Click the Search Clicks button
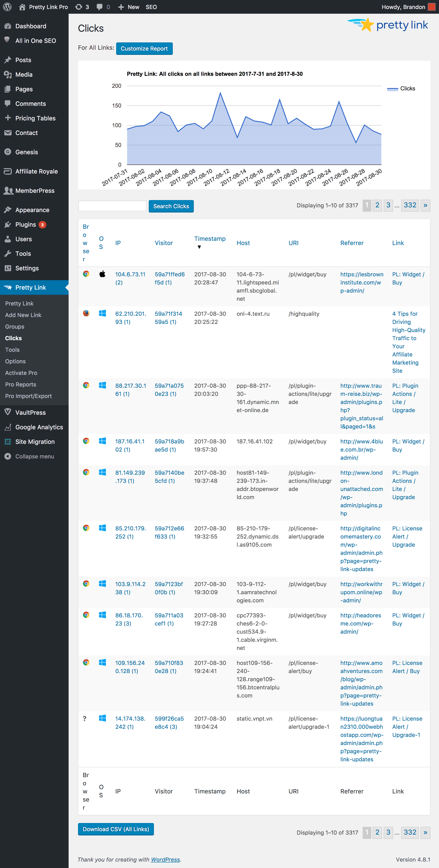This screenshot has width=439, height=868. 171,206
